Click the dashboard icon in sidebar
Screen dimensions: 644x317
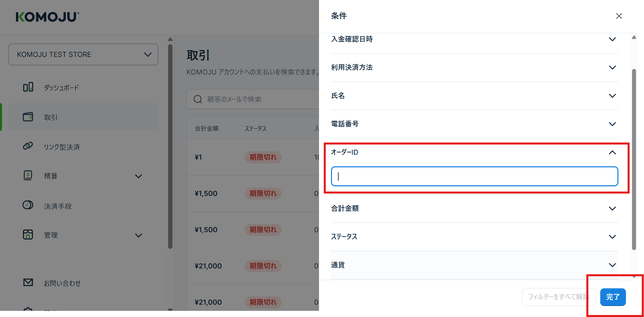point(28,87)
